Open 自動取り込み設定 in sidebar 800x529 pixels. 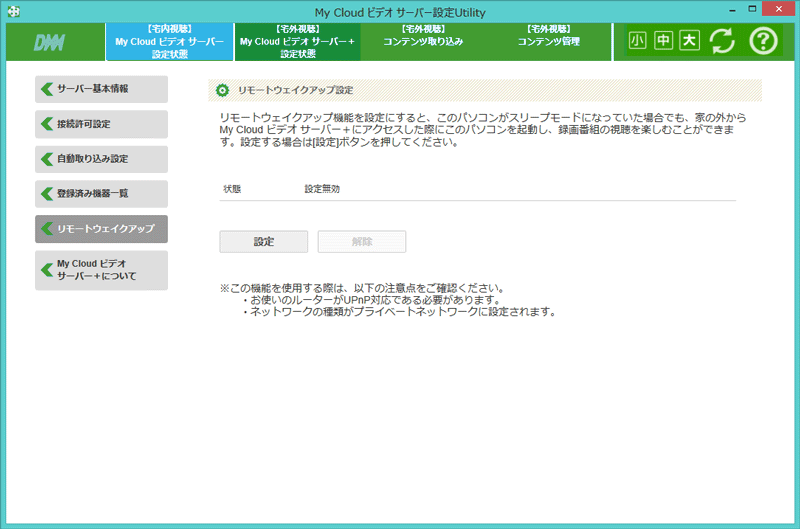click(102, 159)
